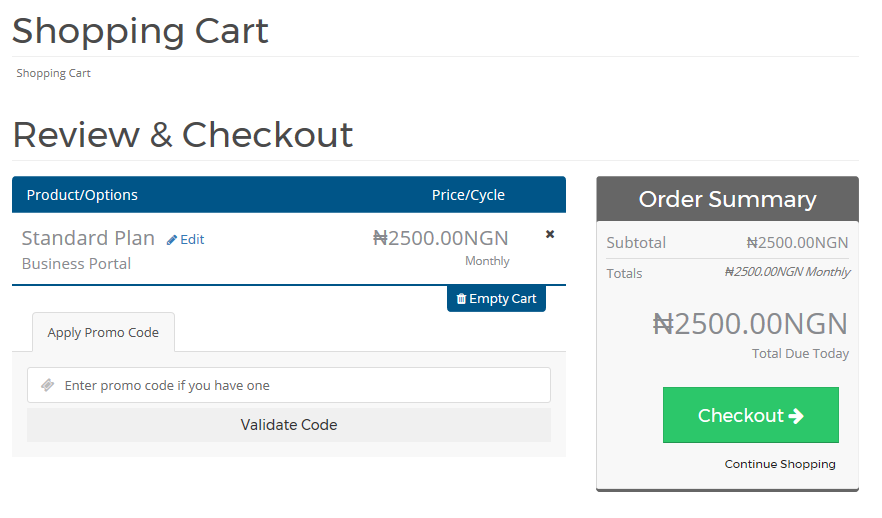Image resolution: width=882 pixels, height=518 pixels.
Task: Click the large Total Due Today amount
Action: (x=750, y=324)
